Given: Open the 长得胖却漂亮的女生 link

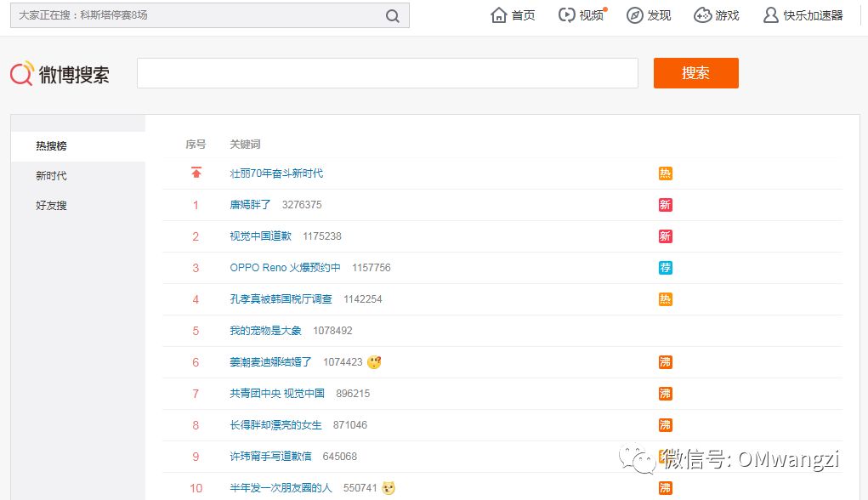Looking at the screenshot, I should tap(275, 425).
